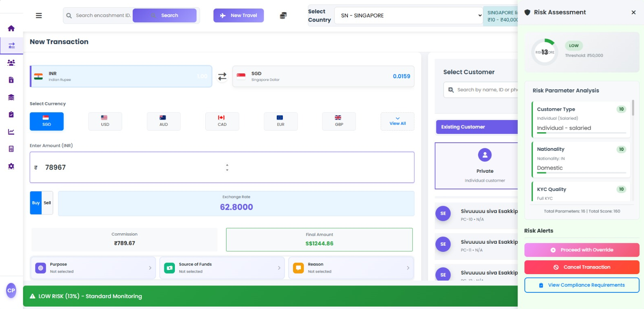Open the calculator sidebar icon
Screen dimensions: 644x309
pyautogui.click(x=11, y=149)
